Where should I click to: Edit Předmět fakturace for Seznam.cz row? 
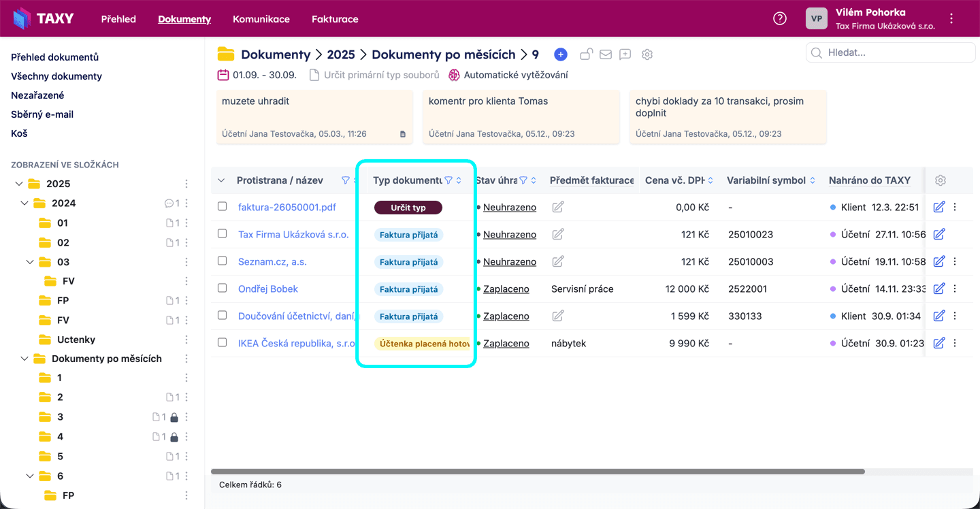[x=558, y=261]
